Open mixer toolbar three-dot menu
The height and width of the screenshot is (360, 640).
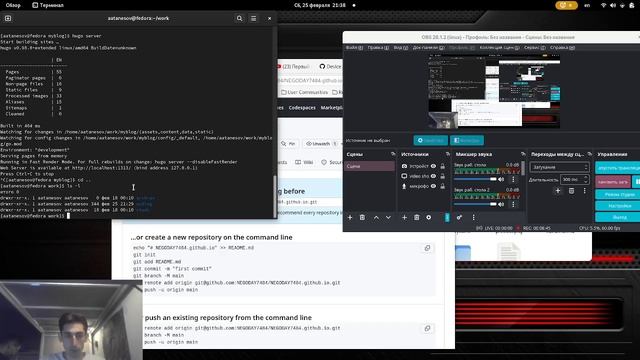tap(473, 218)
